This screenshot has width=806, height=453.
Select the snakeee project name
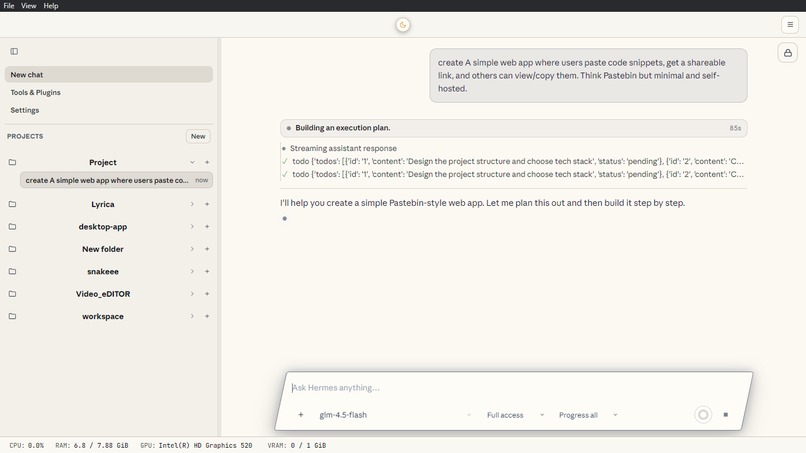(x=103, y=271)
